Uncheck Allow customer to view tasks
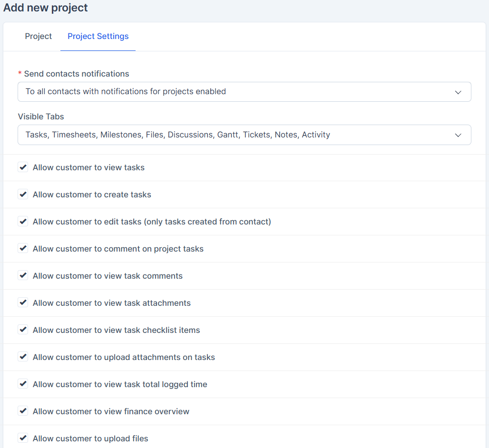This screenshot has height=448, width=489. point(23,167)
